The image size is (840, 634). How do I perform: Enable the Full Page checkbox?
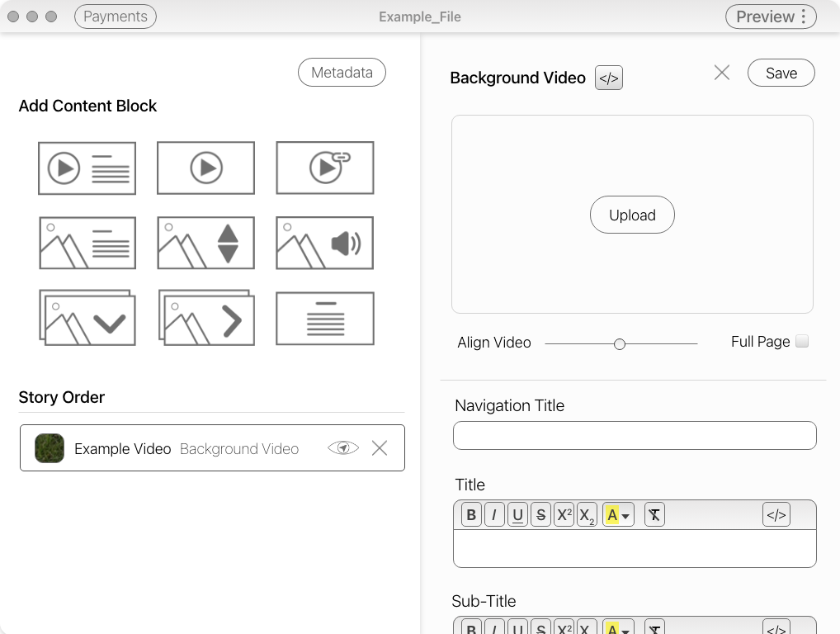point(800,341)
